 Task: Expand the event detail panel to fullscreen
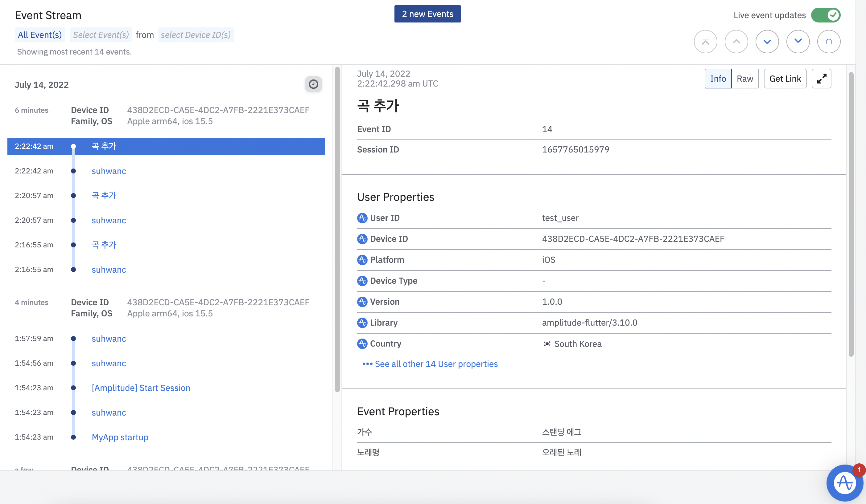(821, 79)
